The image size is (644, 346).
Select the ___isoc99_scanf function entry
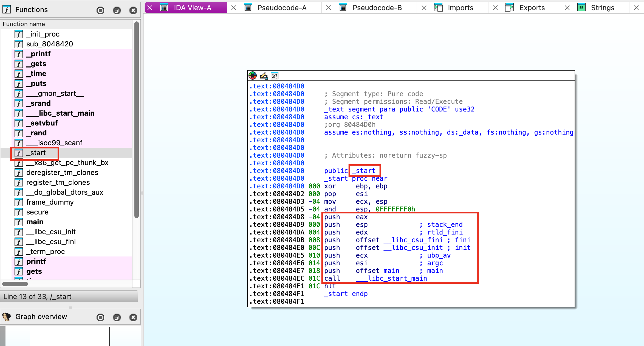pos(67,143)
